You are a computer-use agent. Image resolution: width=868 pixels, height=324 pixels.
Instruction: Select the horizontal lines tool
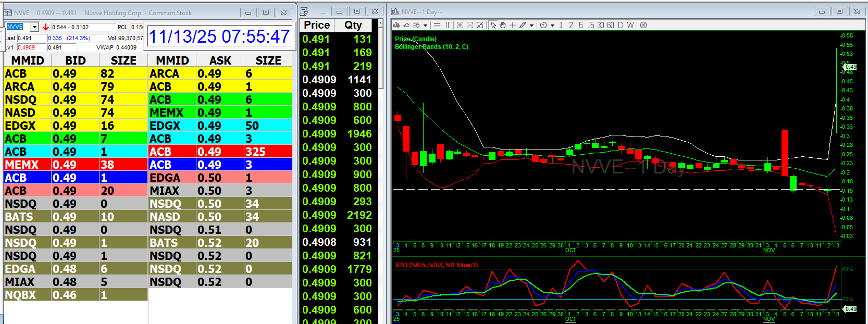click(x=437, y=25)
